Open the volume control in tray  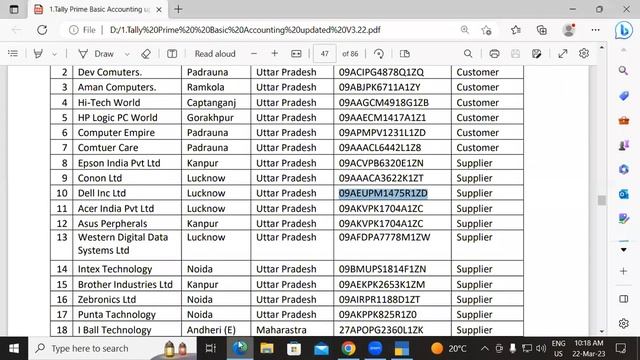541,348
